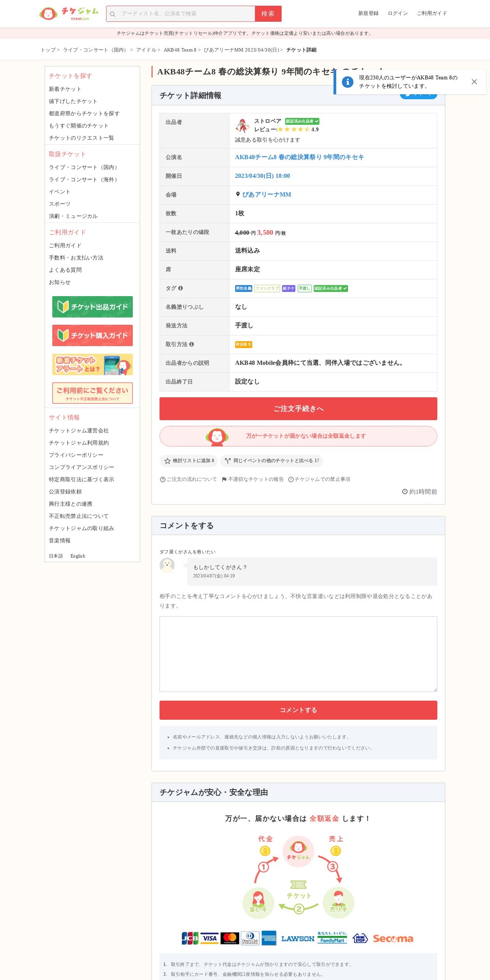Click the info icon next to 取引方法
This screenshot has width=490, height=980.
(192, 344)
